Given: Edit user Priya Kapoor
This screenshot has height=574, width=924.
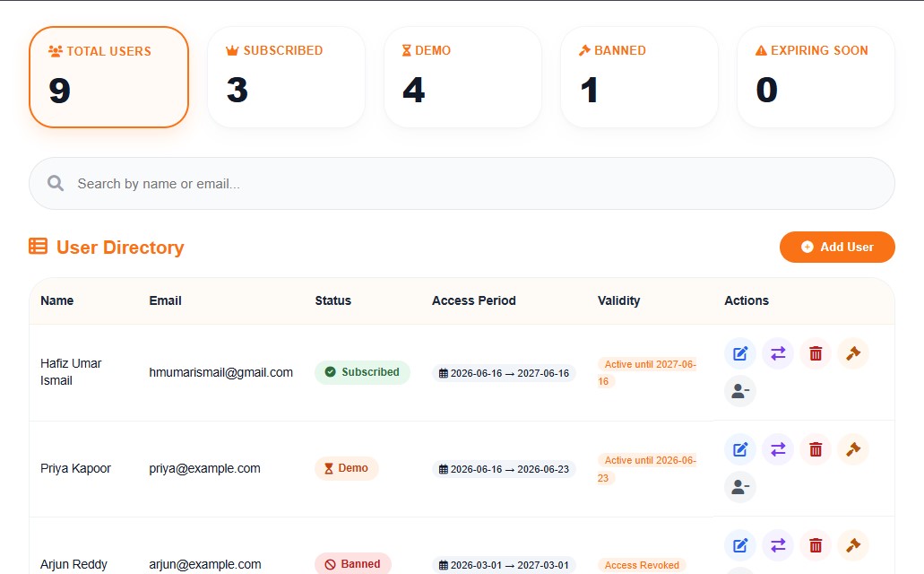Looking at the screenshot, I should click(x=740, y=449).
